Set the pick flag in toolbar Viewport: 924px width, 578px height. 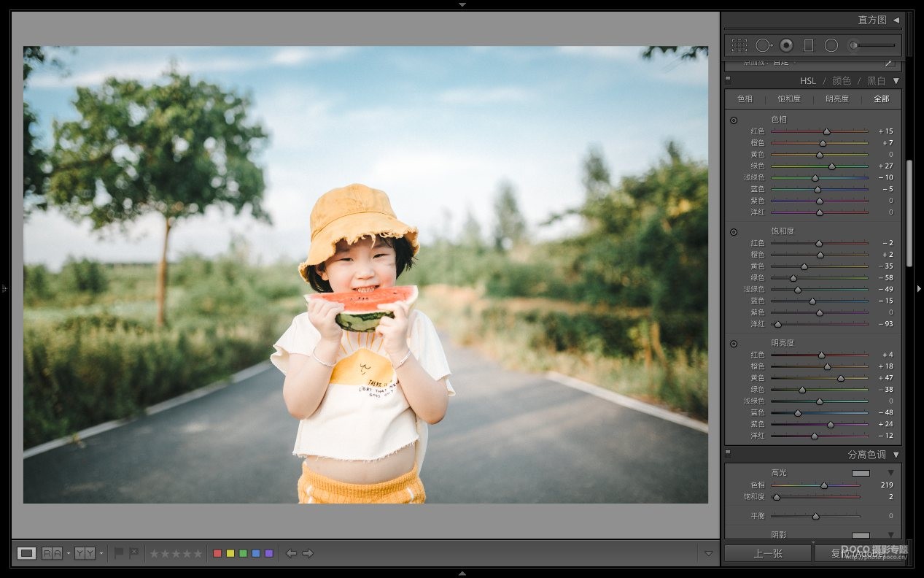click(119, 553)
